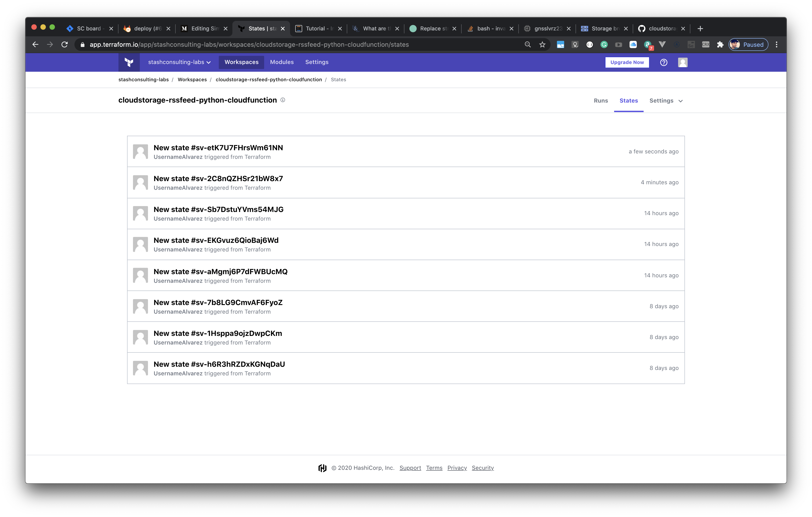Reload the page
This screenshot has height=517, width=812.
coord(64,44)
